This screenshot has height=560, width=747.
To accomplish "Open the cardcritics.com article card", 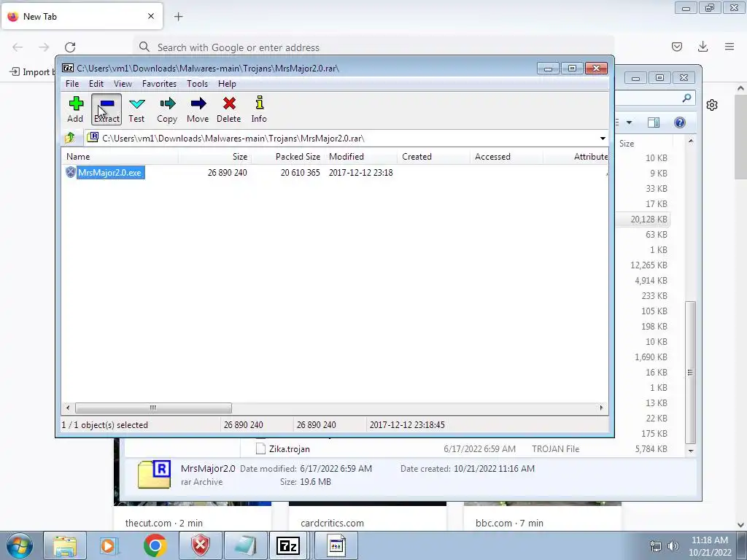I will tap(368, 518).
